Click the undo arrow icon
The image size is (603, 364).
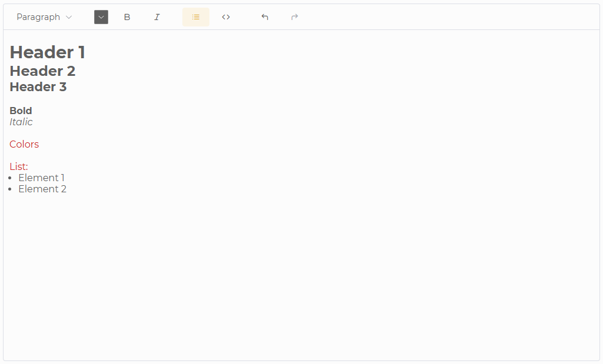tap(265, 16)
